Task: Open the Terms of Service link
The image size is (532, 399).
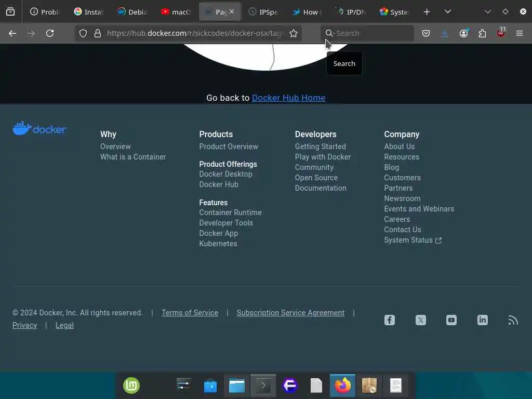Action: tap(190, 313)
